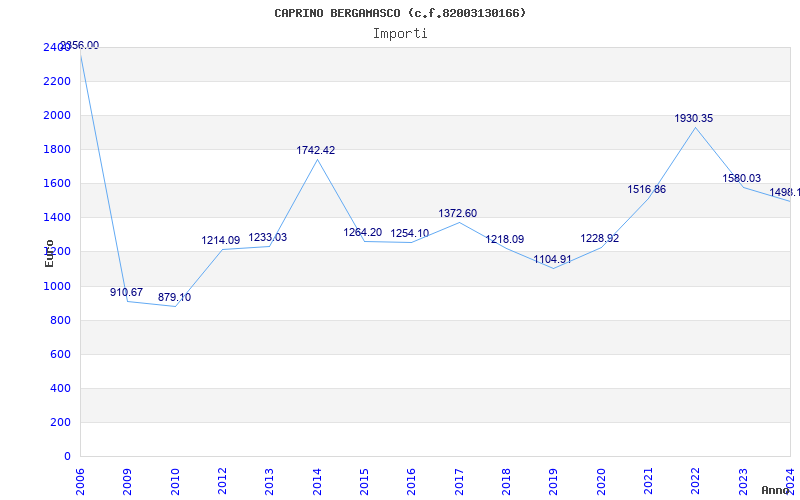Click the 1214.09 data label for 2012

220,240
